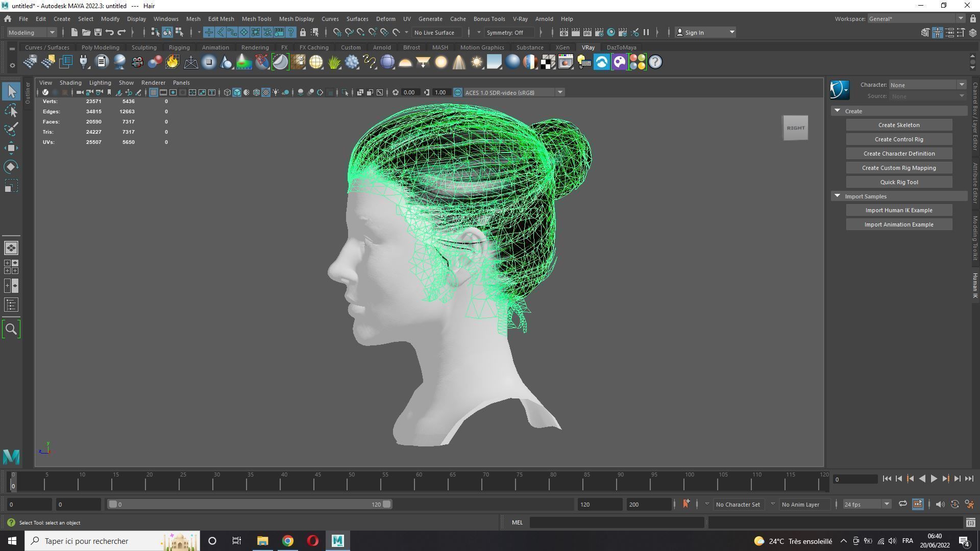Screen dimensions: 980x551
Task: Toggle Snap to Curves icon
Action: [x=349, y=32]
